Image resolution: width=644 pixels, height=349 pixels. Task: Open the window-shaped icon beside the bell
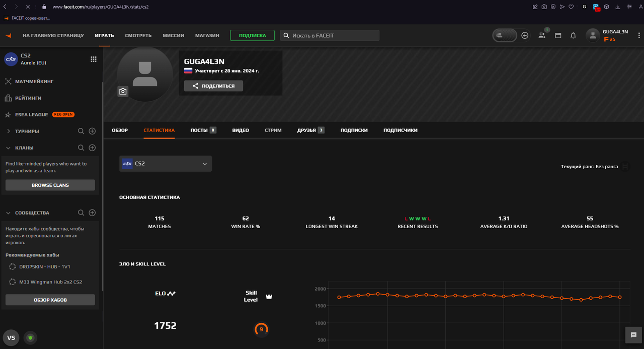pyautogui.click(x=558, y=35)
